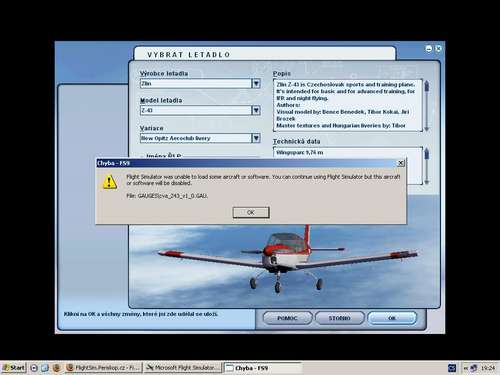Click the system tray network icon

pos(474,368)
